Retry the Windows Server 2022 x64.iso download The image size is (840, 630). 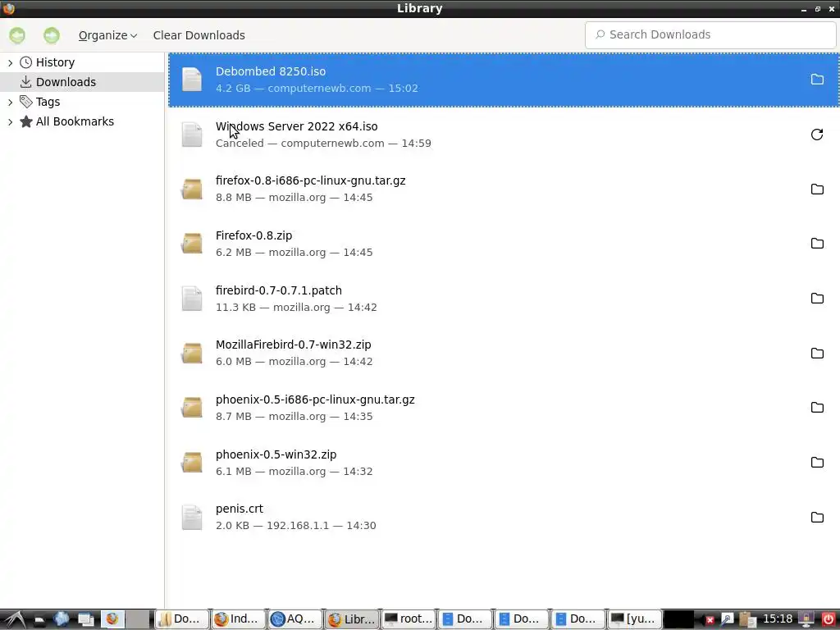pyautogui.click(x=817, y=135)
